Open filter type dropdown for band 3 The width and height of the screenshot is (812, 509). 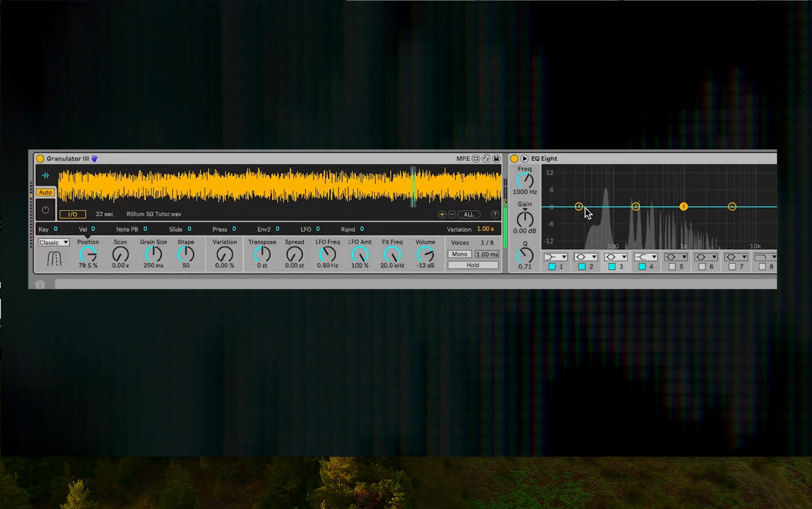(x=616, y=257)
